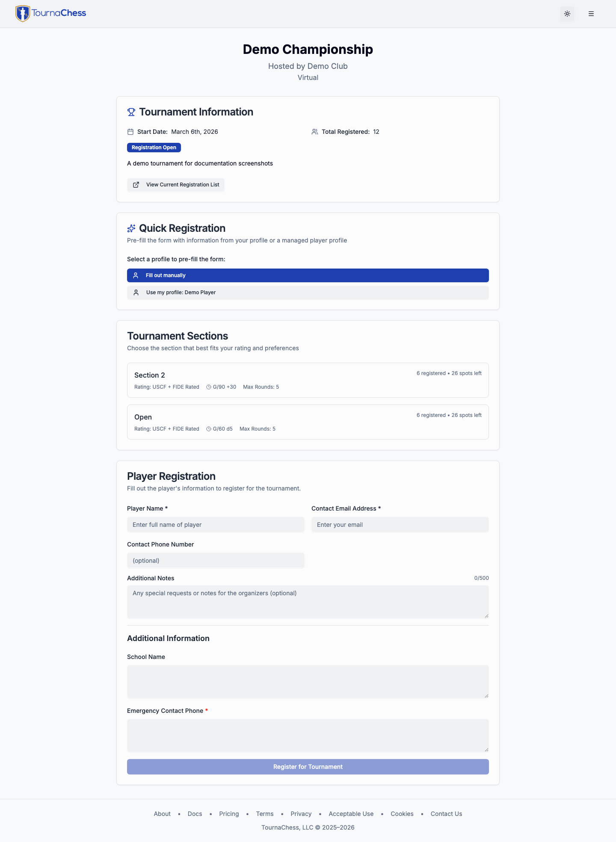Click the clock icon beside G/90 +30
Viewport: 616px width, 842px height.
(208, 387)
